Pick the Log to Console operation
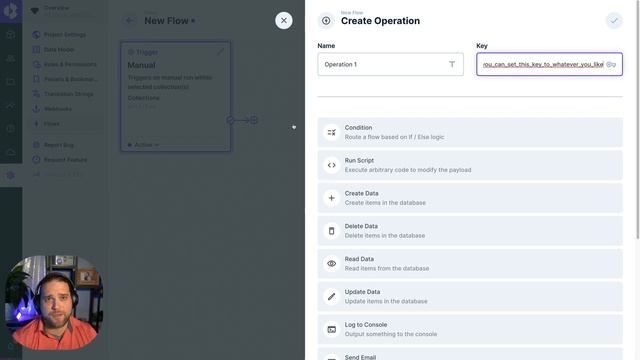The image size is (640, 360). click(470, 329)
